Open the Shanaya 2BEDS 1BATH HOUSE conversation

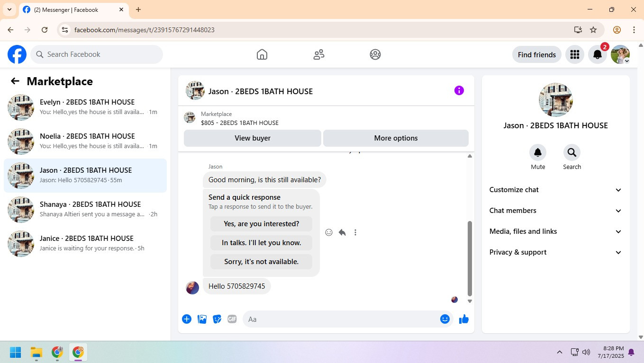point(85,210)
